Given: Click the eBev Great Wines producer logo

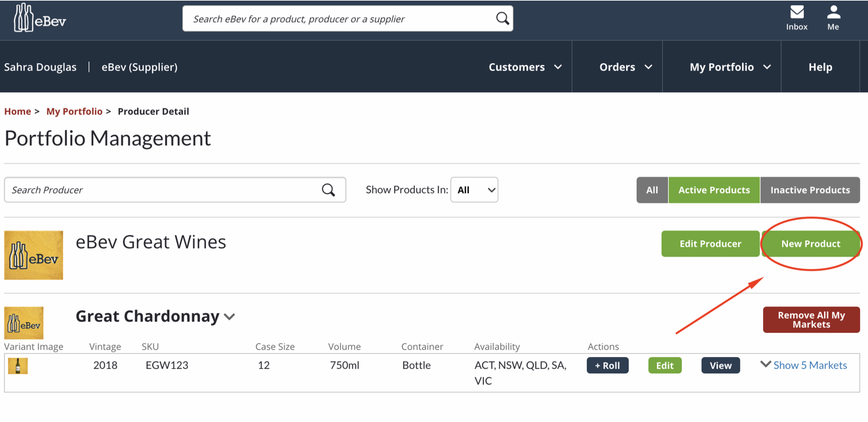Looking at the screenshot, I should [33, 255].
